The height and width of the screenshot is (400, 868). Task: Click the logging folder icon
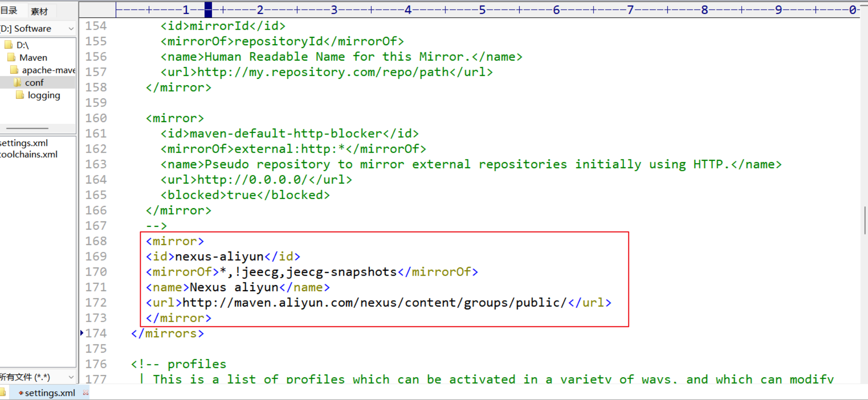pyautogui.click(x=20, y=95)
